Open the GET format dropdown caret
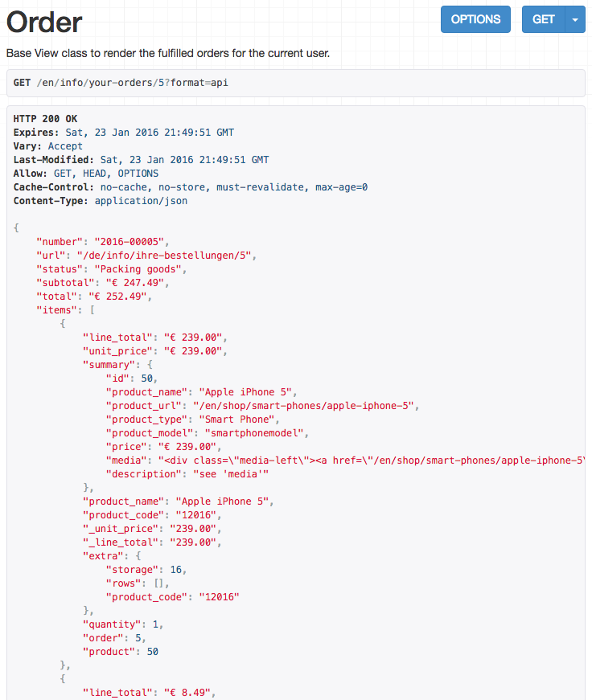Screen dimensions: 592x700 pos(575,19)
